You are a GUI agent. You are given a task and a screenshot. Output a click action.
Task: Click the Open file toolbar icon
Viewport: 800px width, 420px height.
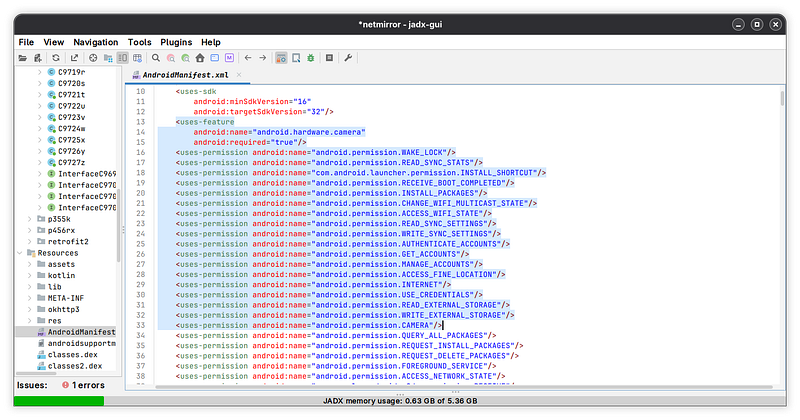point(22,58)
